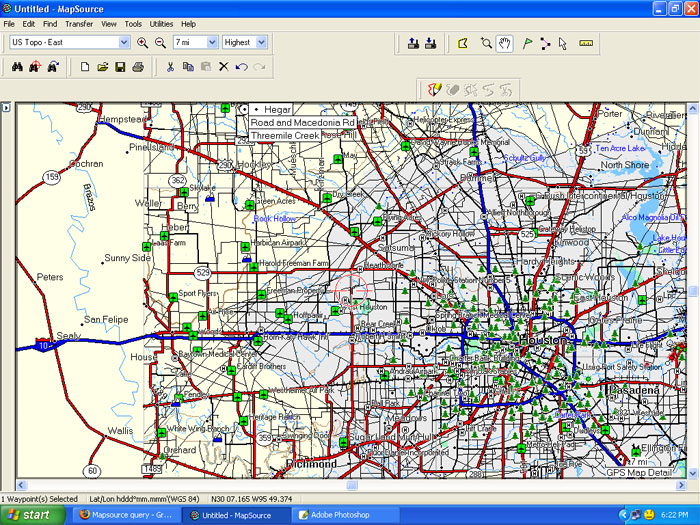700x525 pixels.
Task: Click the horizontal scrollbar left arrow
Action: [21, 485]
